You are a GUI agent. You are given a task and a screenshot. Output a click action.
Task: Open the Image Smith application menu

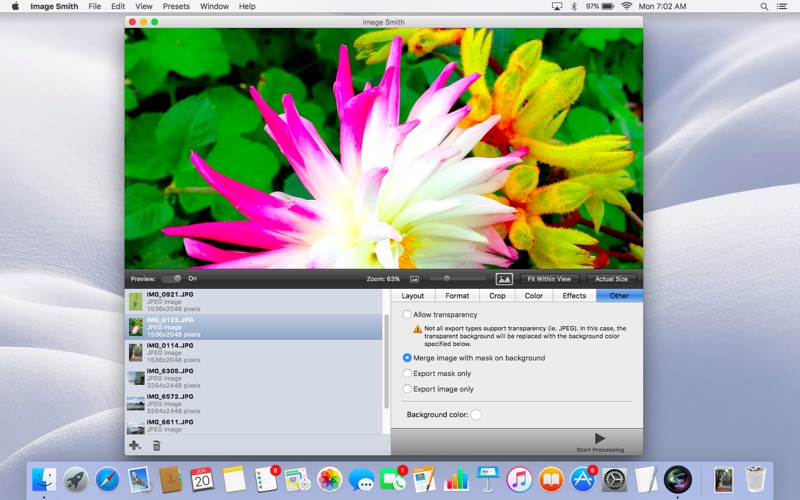click(54, 7)
